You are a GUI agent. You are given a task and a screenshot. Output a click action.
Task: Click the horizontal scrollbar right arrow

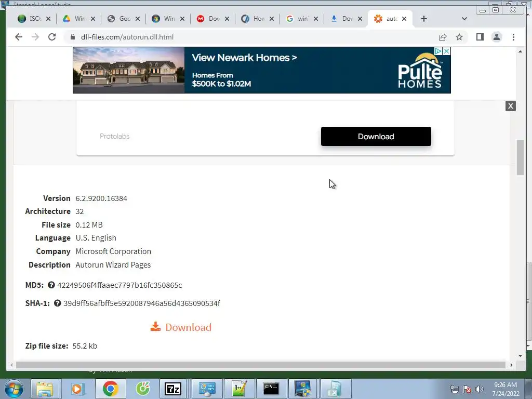coord(511,365)
